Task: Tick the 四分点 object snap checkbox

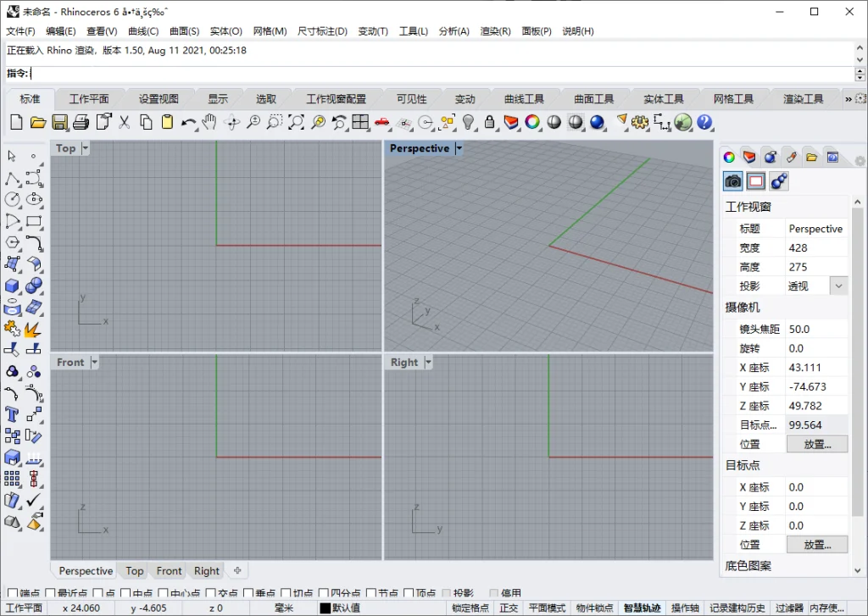Action: coord(323,593)
